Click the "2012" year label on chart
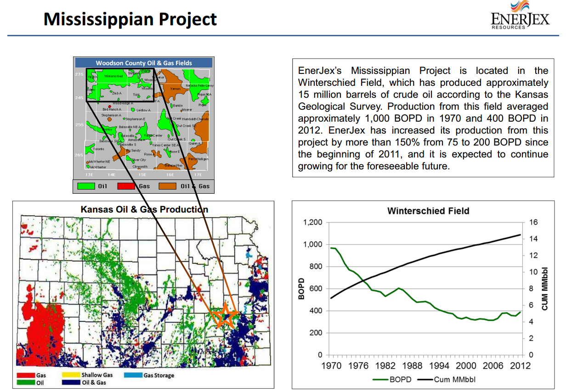The image size is (572, 392). 521,366
